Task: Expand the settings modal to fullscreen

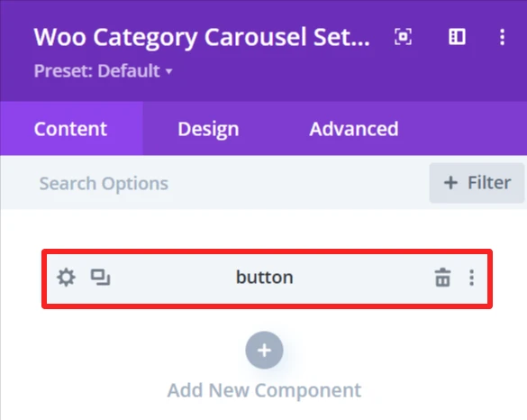Action: [403, 37]
